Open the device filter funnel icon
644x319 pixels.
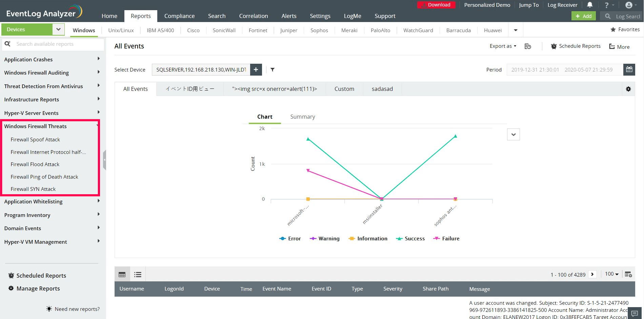coord(273,70)
